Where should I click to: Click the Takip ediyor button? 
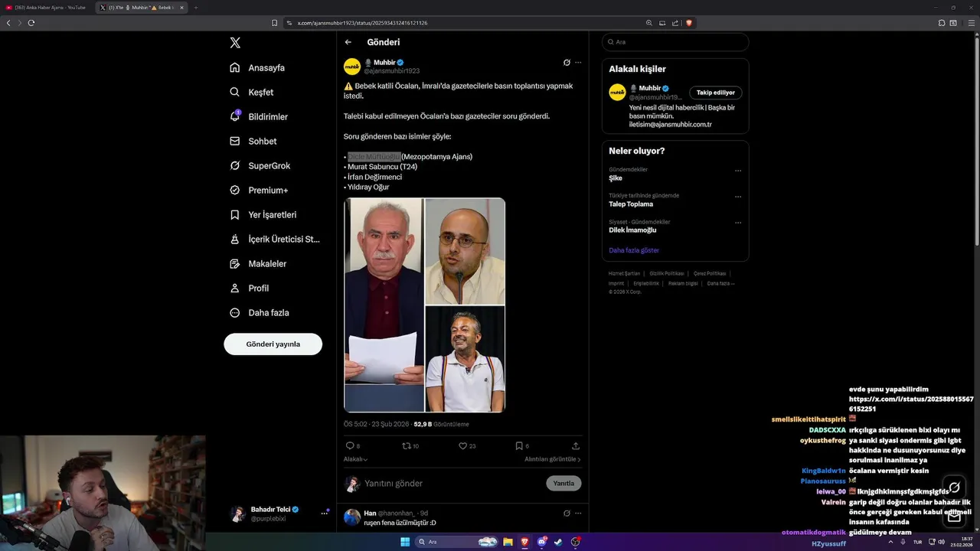coord(716,93)
